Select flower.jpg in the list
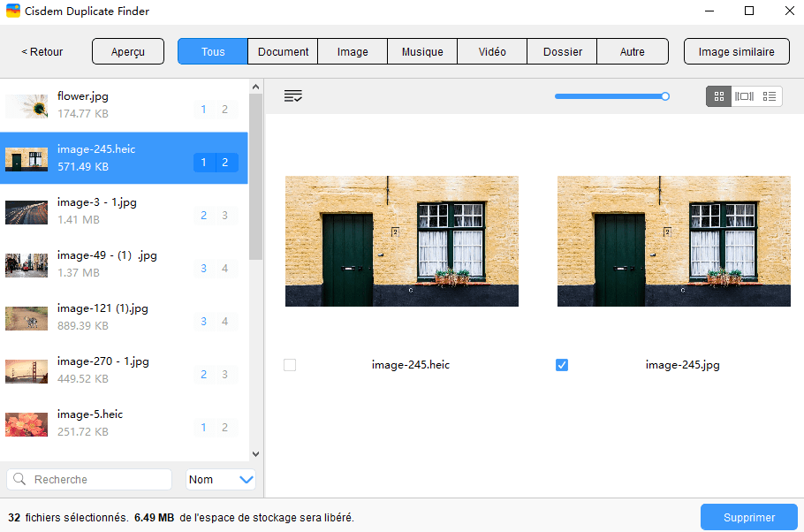 [x=124, y=104]
